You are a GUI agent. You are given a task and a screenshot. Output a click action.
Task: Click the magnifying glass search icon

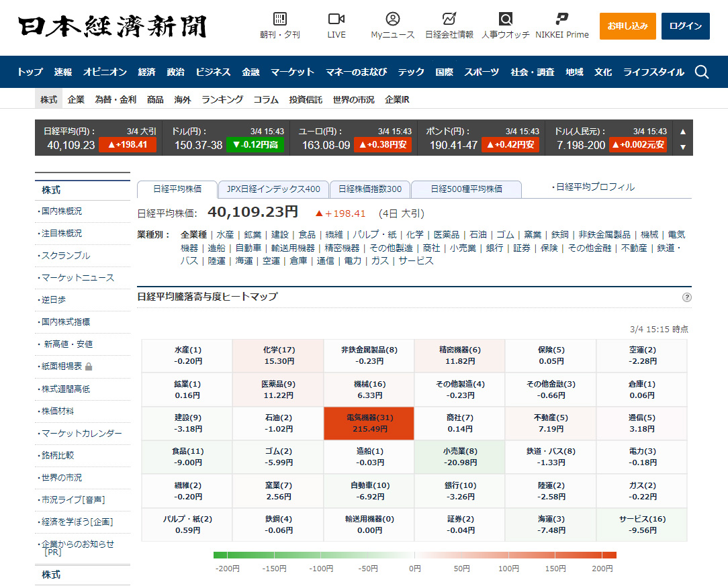702,72
